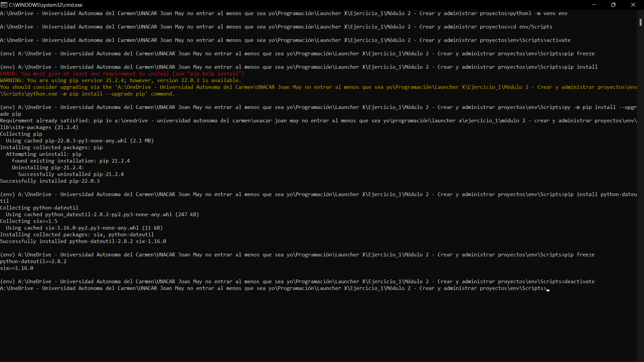Click the line 'Collecting python-dateutil'

coord(39,208)
